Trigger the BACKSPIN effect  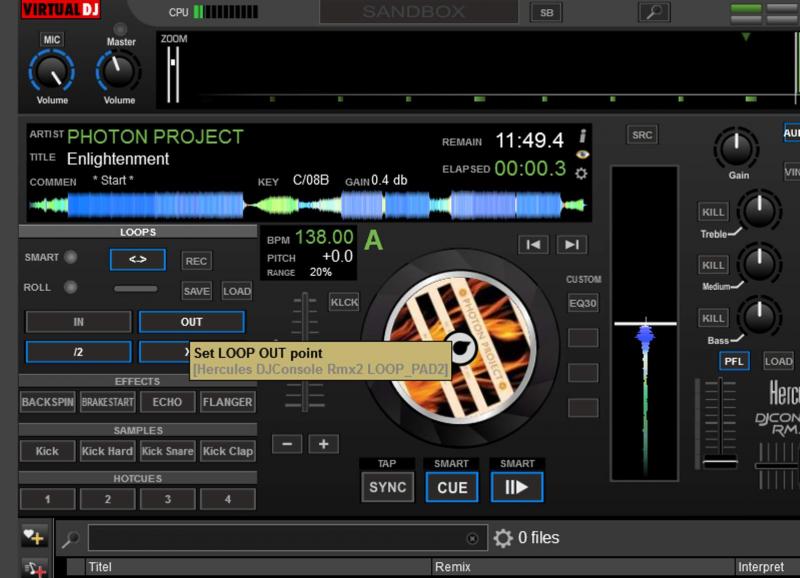48,402
